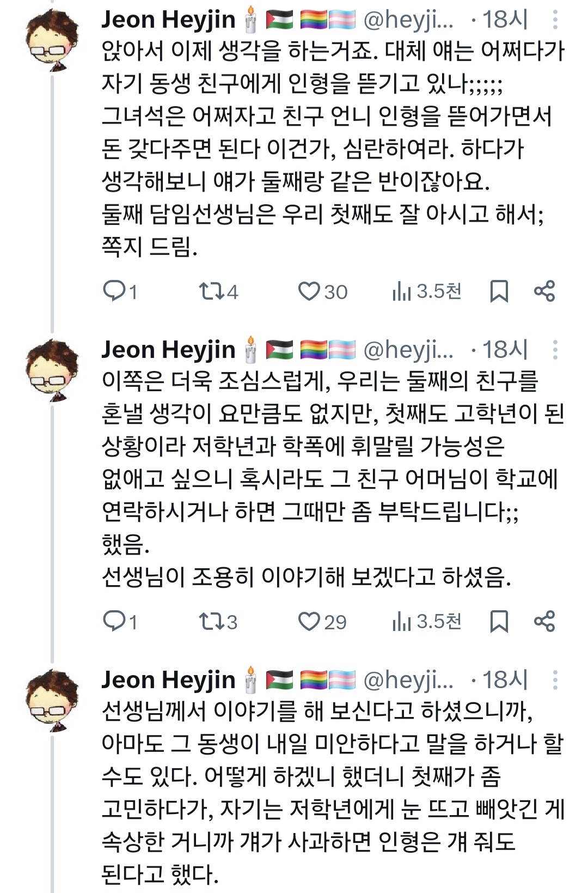588x893 pixels.
Task: Share the second tweet
Action: click(x=544, y=621)
